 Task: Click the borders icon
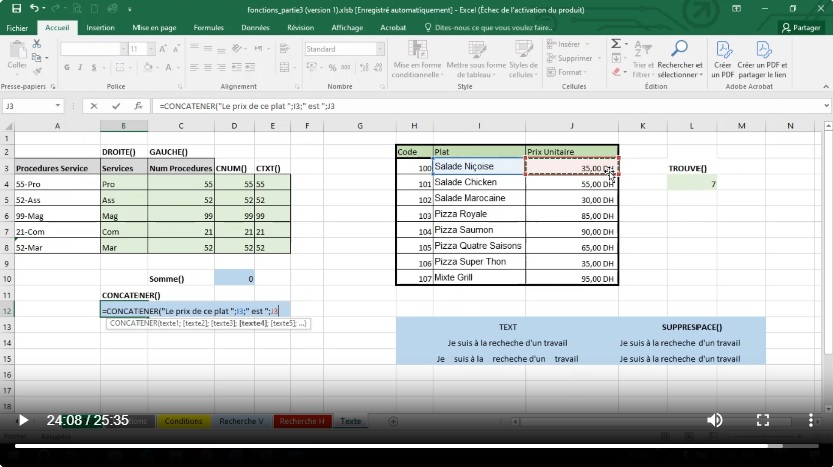click(120, 67)
